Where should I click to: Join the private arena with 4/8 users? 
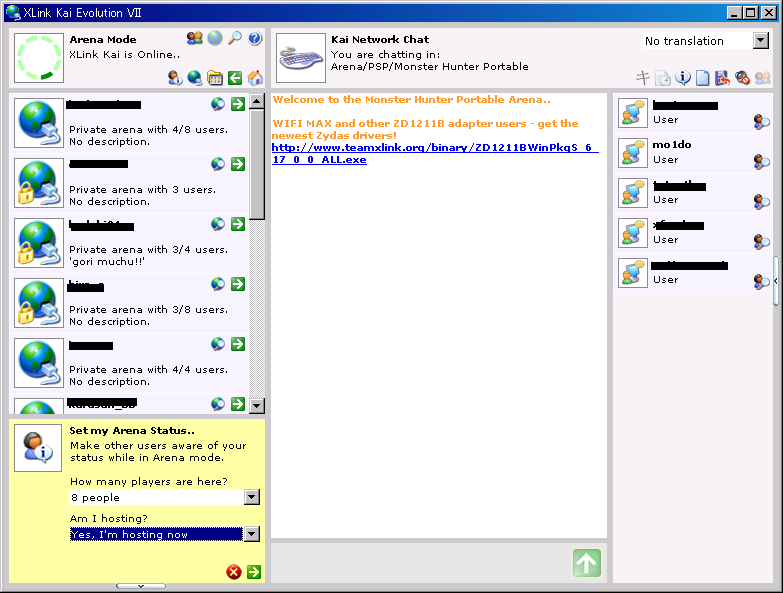238,104
